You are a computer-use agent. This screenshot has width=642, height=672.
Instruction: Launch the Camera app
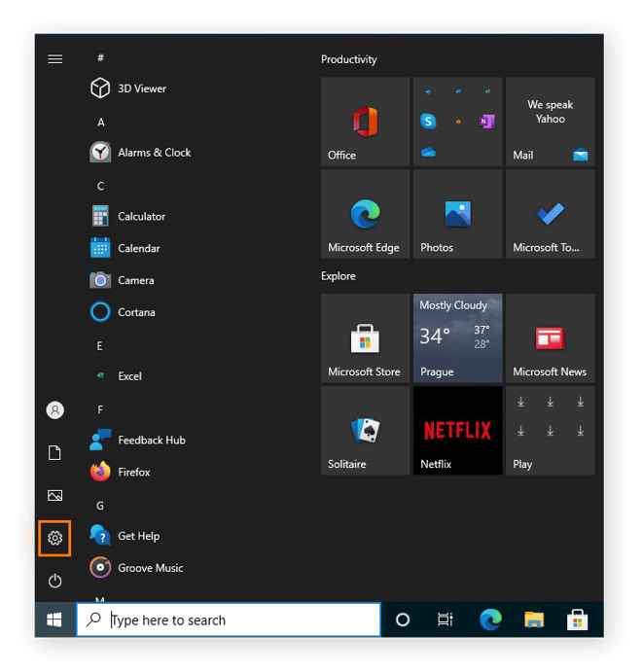tap(123, 280)
